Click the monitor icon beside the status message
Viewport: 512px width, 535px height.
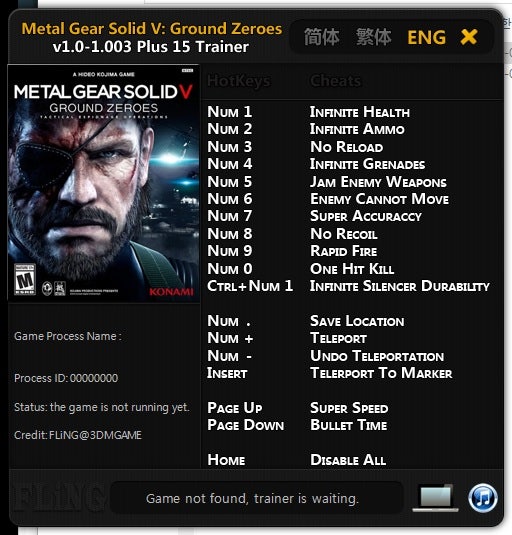(436, 498)
